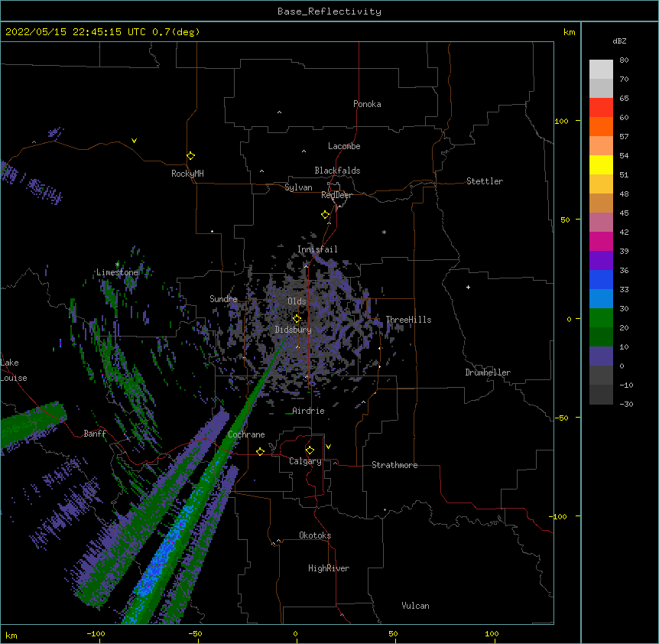659x644 pixels.
Task: Pick the yellow 51–54 dBZ legend swatch
Action: click(601, 164)
